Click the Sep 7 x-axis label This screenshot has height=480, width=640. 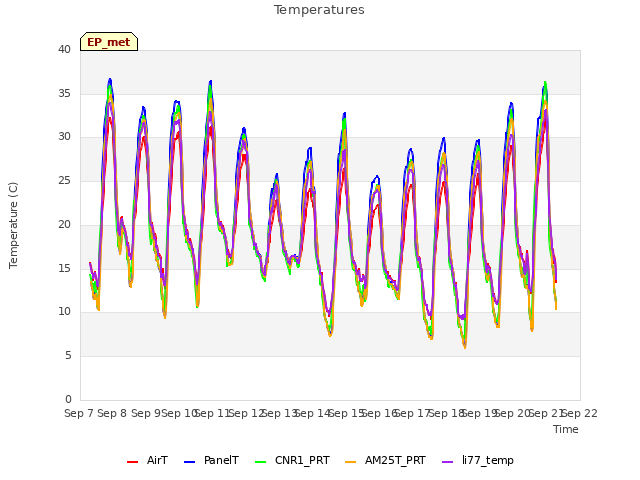[79, 413]
